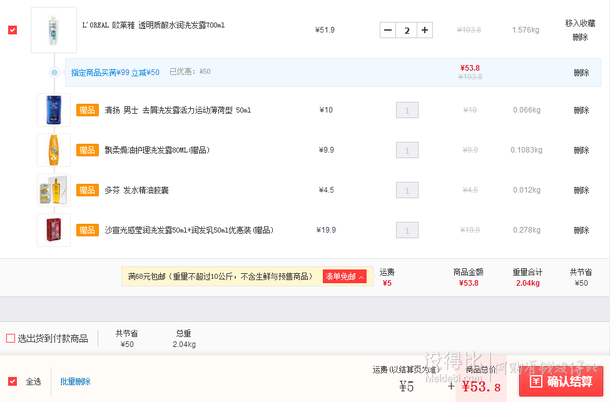The height and width of the screenshot is (402, 610).
Task: Click the 清扬 gift quantity field
Action: pos(407,110)
